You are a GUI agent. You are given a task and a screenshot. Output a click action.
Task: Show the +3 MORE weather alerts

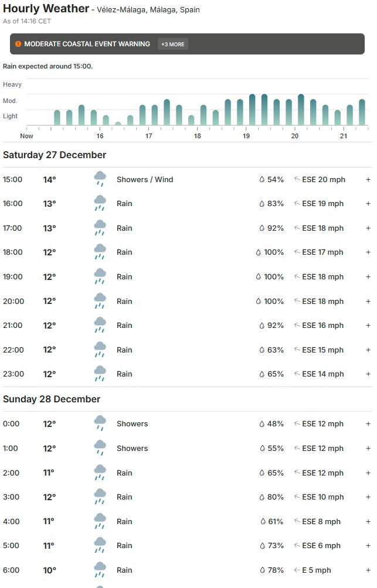click(173, 44)
